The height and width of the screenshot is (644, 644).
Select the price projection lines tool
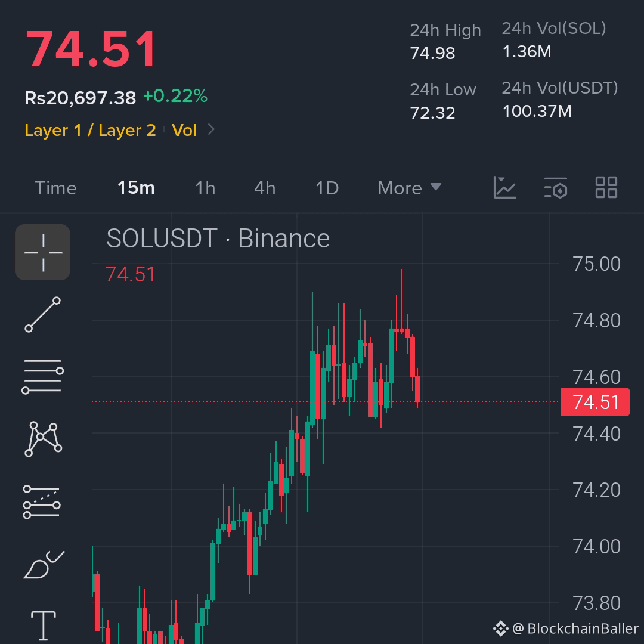pyautogui.click(x=42, y=501)
